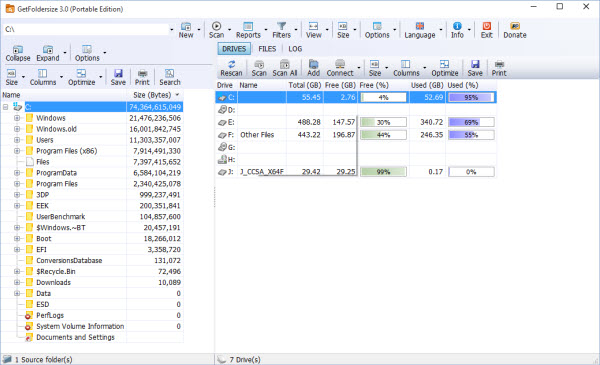Select the Windows.old folder row
600x365 pixels.
point(92,129)
